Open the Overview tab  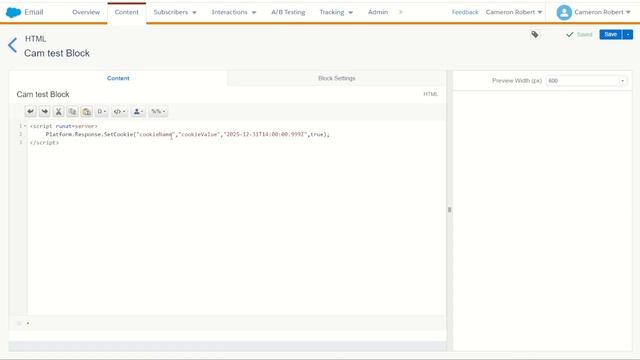[x=86, y=12]
